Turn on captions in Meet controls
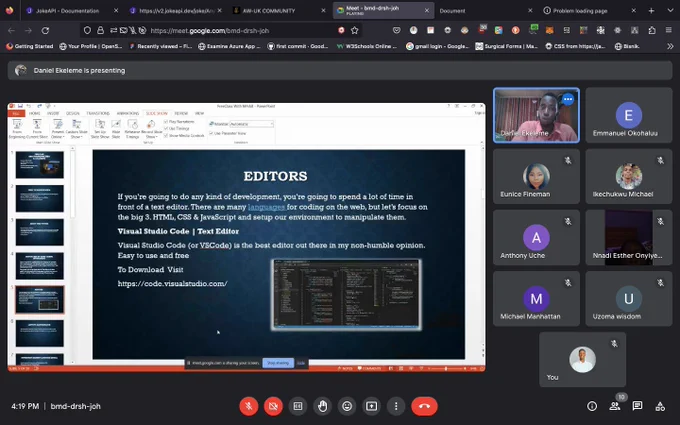The width and height of the screenshot is (680, 425). pos(298,406)
